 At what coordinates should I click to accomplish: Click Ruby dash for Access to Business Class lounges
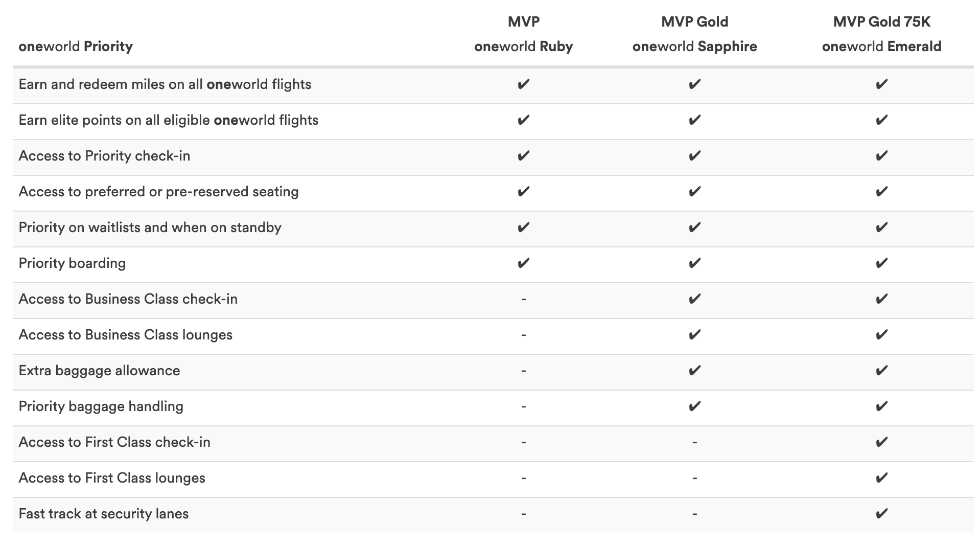(523, 335)
